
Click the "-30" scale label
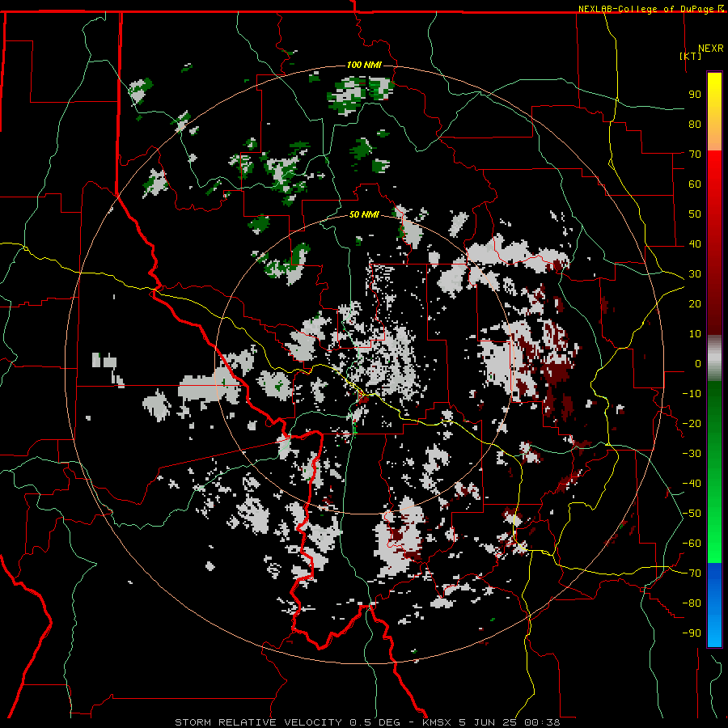click(692, 454)
